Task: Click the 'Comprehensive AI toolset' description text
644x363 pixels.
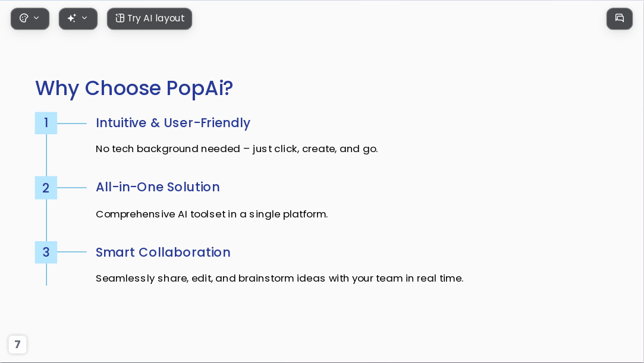Action: [x=212, y=214]
